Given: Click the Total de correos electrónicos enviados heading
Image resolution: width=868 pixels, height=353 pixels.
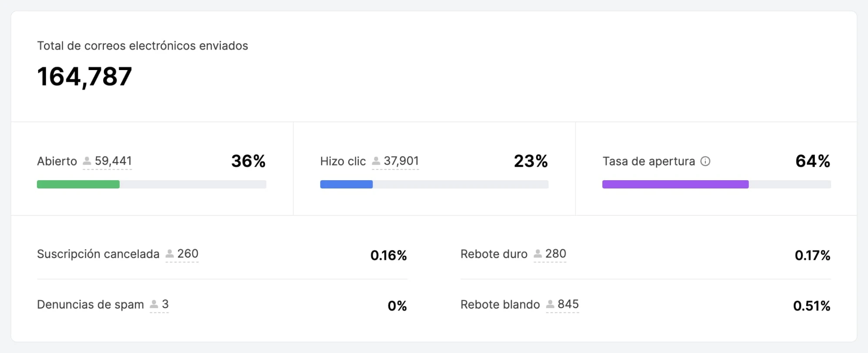Looking at the screenshot, I should tap(143, 46).
